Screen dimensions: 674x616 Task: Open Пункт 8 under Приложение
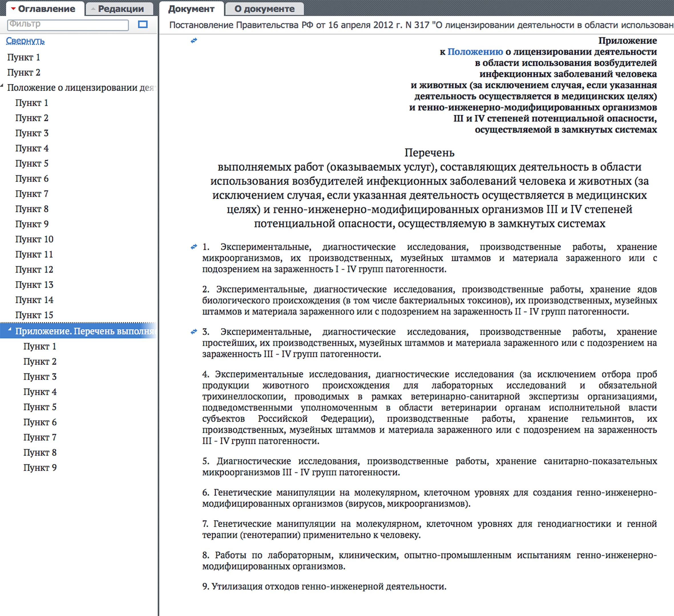coord(40,453)
